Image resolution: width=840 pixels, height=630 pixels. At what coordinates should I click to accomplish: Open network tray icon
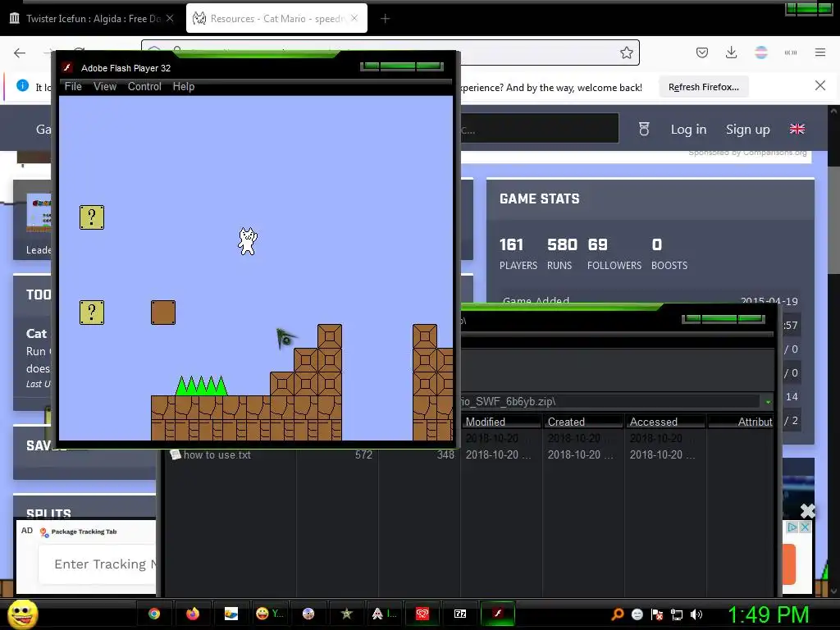(x=677, y=614)
